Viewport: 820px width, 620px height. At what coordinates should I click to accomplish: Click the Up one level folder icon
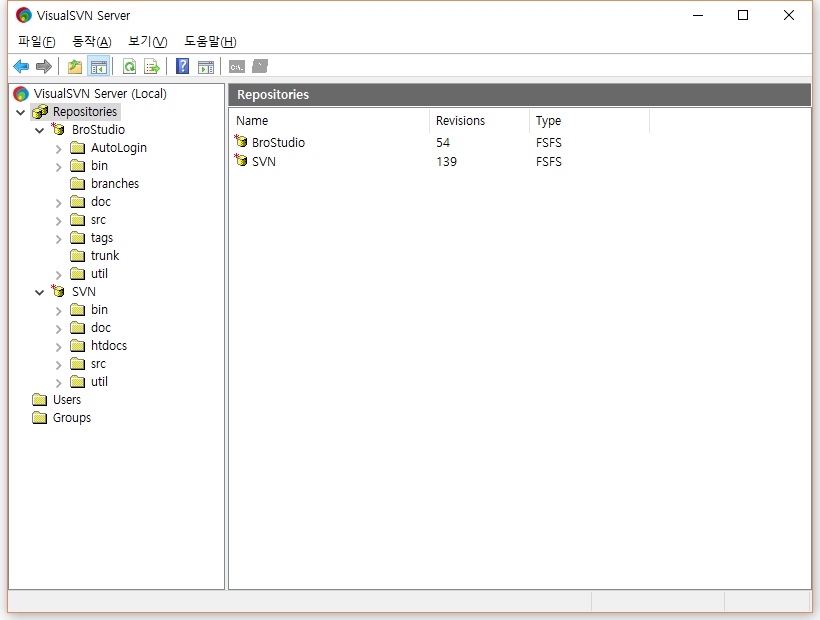(75, 66)
